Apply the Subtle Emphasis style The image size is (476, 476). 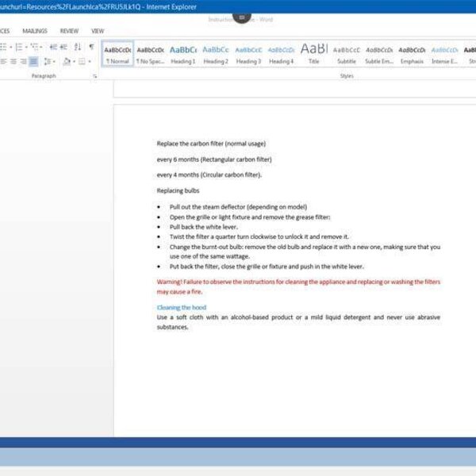coord(379,54)
